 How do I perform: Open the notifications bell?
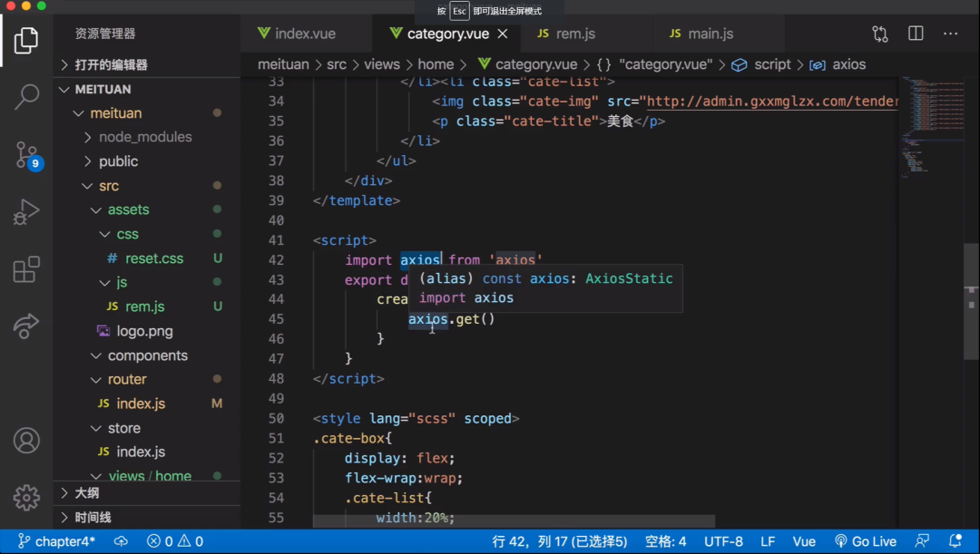coord(955,541)
